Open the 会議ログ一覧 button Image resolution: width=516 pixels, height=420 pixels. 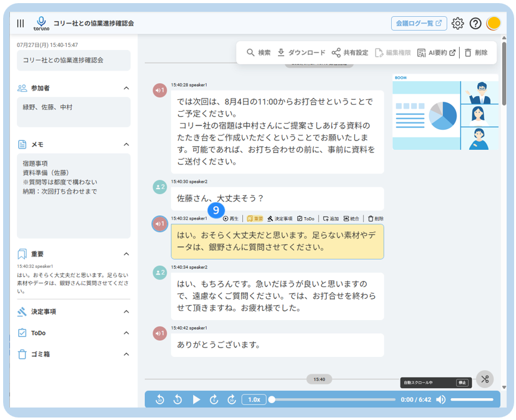419,23
